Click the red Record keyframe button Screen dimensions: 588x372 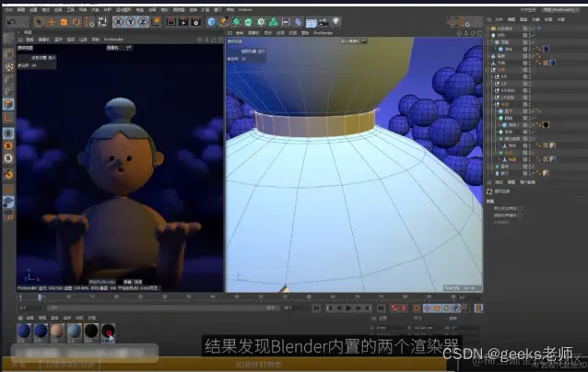394,308
